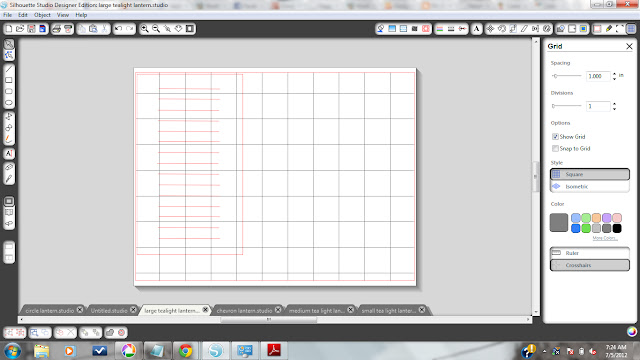Increase grid Spacing with up arrow
The image size is (640, 360).
[x=614, y=74]
